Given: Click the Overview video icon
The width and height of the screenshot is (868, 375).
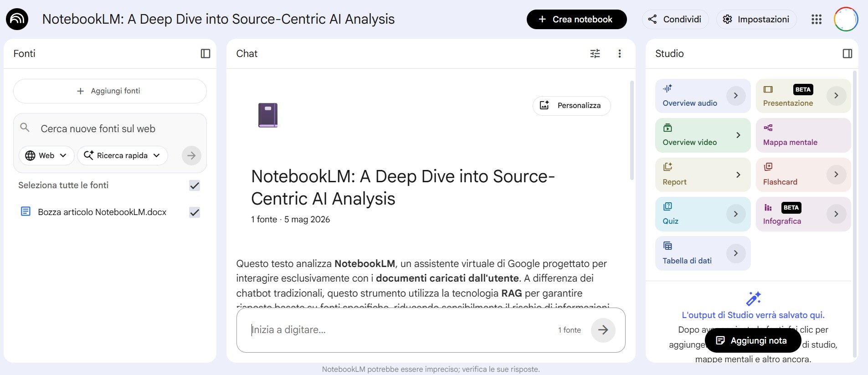Looking at the screenshot, I should coord(668,128).
